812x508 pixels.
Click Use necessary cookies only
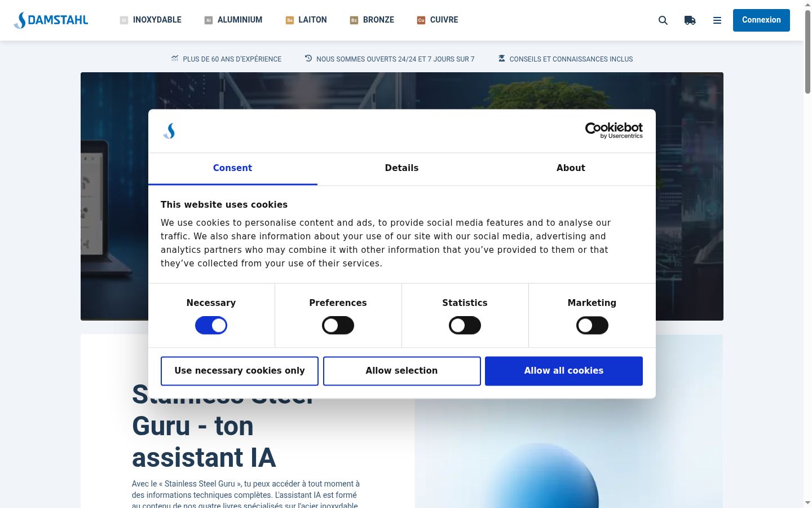coord(240,371)
